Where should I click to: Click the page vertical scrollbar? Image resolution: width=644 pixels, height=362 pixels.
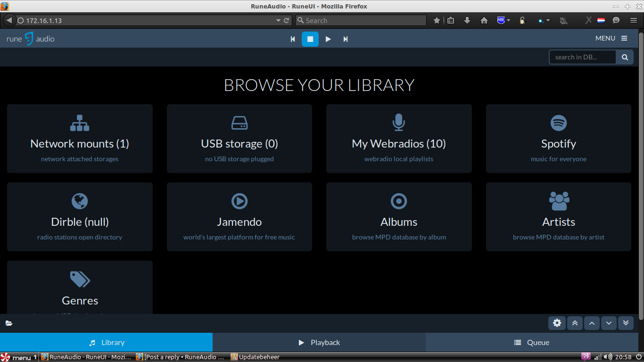(x=641, y=177)
